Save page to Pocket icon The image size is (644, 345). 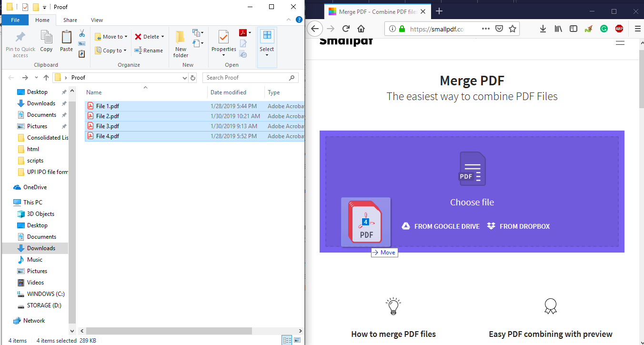tap(499, 29)
